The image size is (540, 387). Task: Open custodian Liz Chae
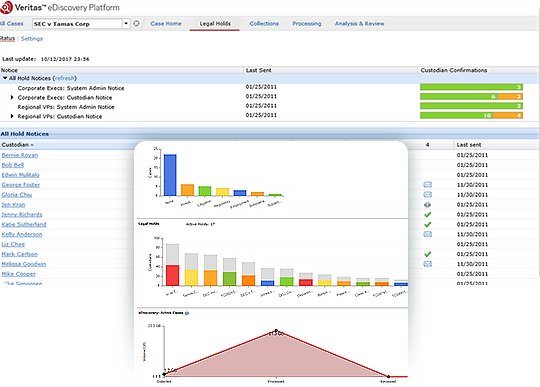[x=13, y=244]
